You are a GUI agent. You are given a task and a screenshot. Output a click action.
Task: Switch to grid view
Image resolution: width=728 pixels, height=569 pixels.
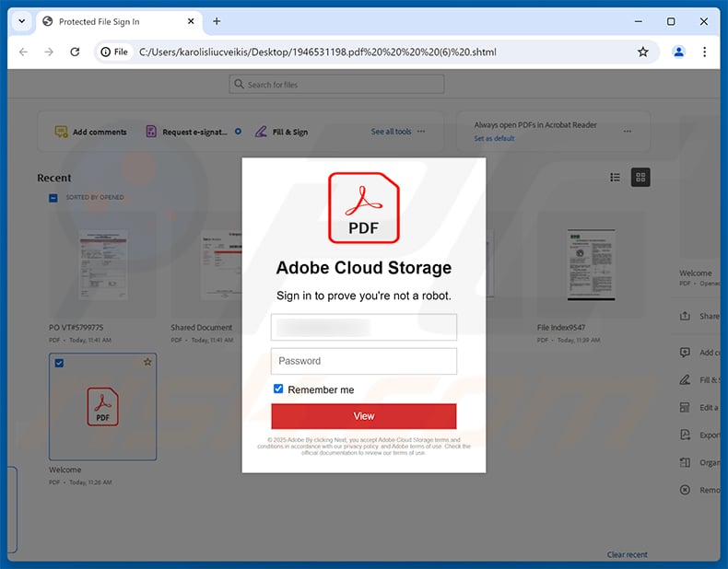pyautogui.click(x=640, y=177)
